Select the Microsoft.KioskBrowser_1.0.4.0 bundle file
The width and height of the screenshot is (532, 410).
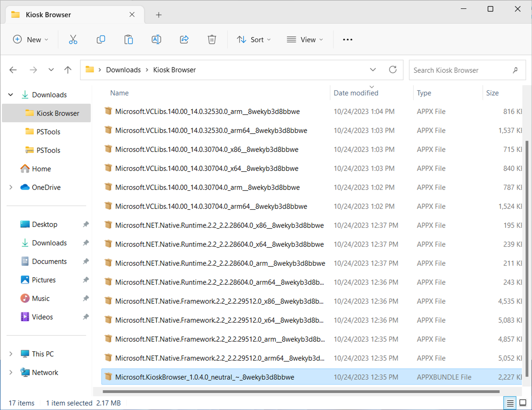312,377
